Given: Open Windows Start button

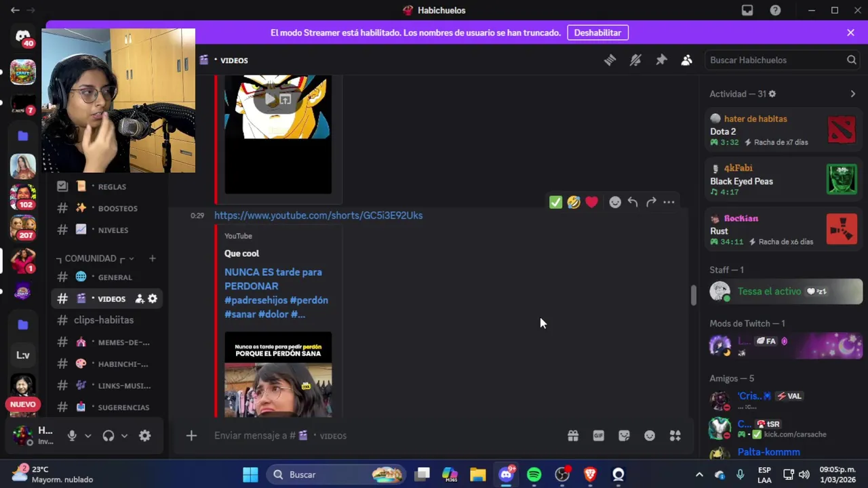Looking at the screenshot, I should [250, 474].
